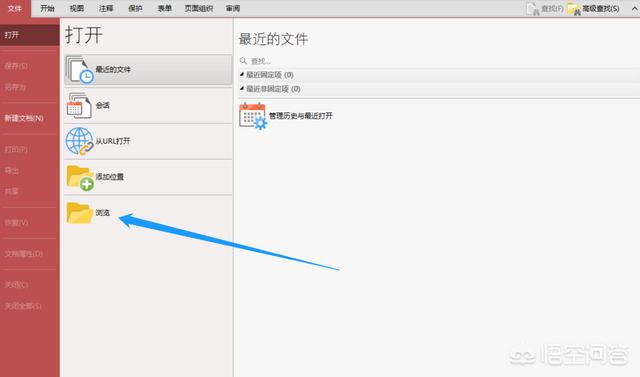This screenshot has height=377, width=640.
Task: Collapse the 最近固定项 (0) group
Action: (x=242, y=75)
